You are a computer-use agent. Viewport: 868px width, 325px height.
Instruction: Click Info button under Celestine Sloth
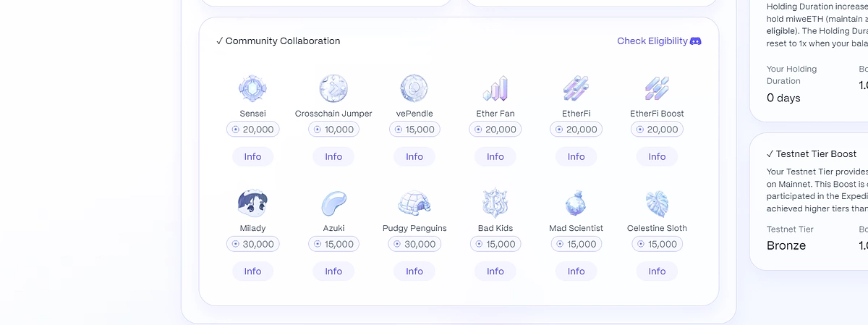click(x=657, y=271)
